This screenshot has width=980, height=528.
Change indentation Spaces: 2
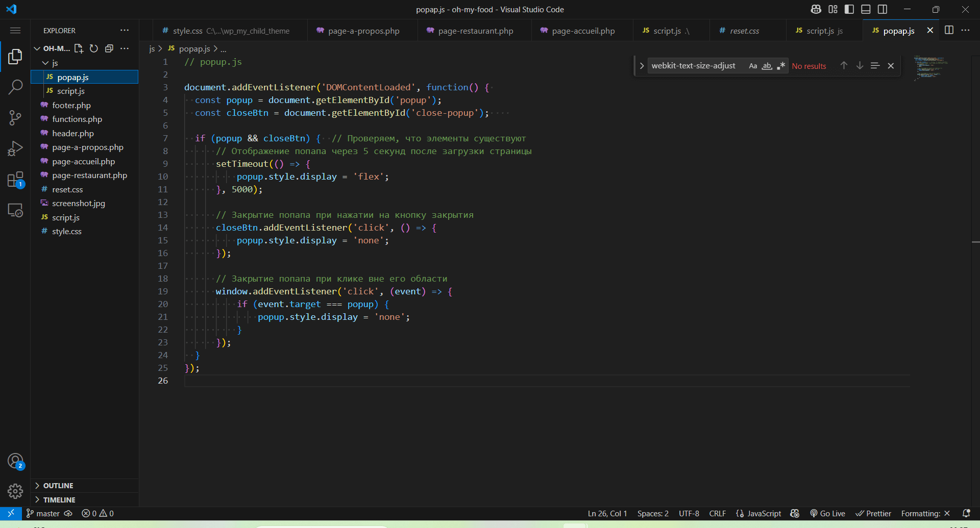(653, 513)
